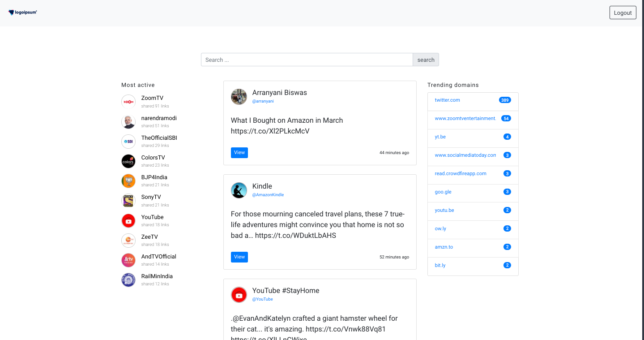The image size is (644, 340).
Task: Open the @AmazonKindle handle link
Action: pos(268,195)
